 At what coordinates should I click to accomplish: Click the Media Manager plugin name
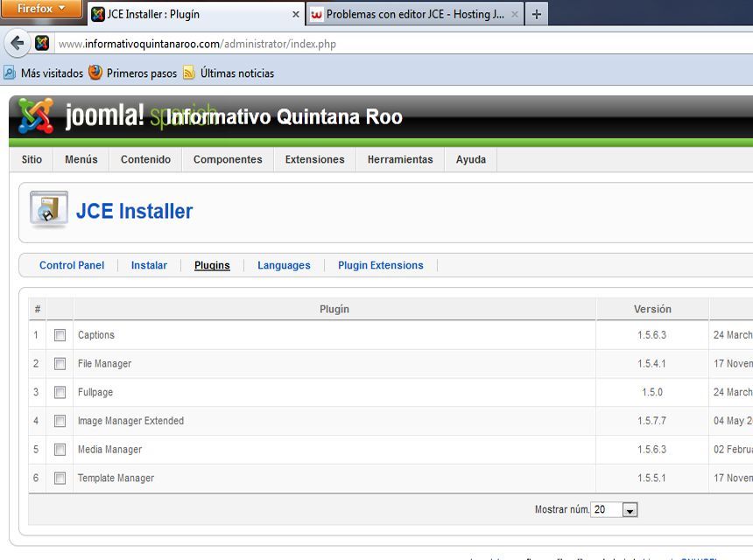[x=110, y=449]
